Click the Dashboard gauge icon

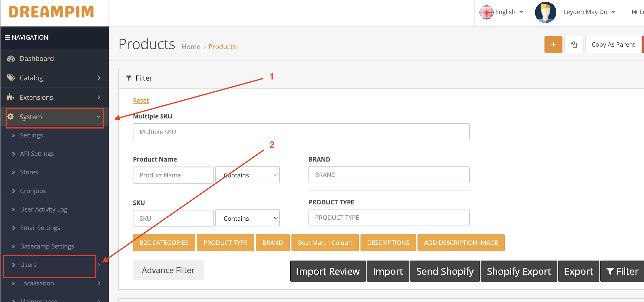[x=11, y=59]
